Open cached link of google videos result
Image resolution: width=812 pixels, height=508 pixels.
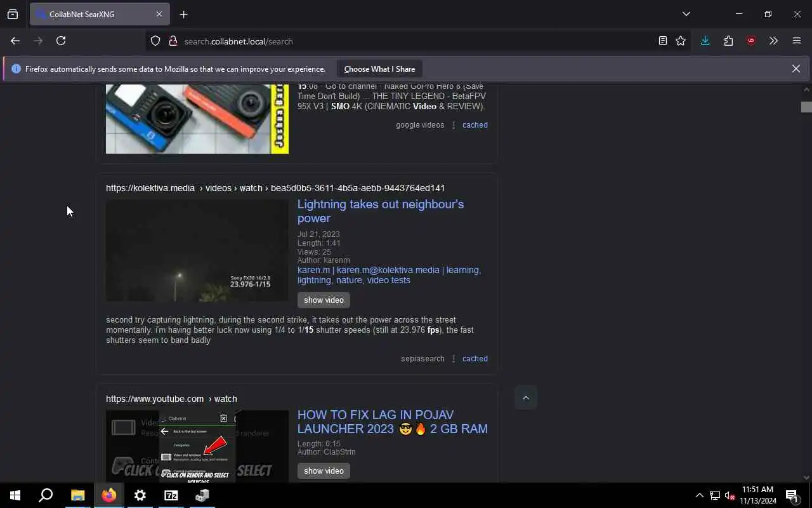pyautogui.click(x=475, y=125)
